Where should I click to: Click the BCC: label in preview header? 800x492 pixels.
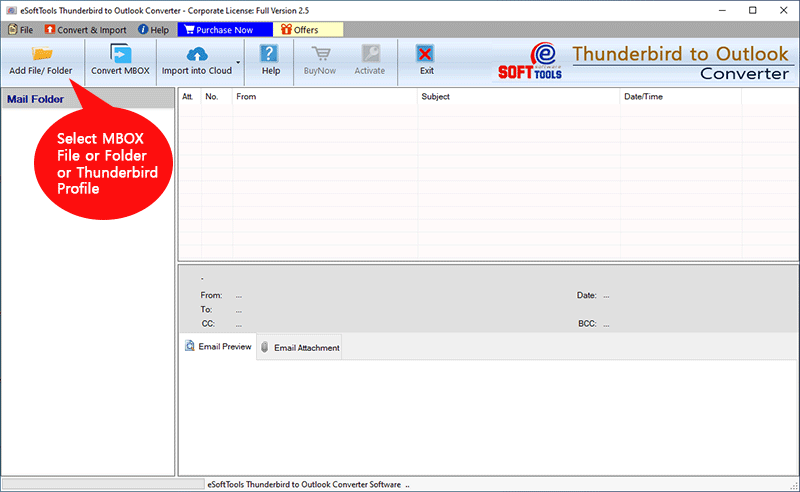[x=587, y=324]
